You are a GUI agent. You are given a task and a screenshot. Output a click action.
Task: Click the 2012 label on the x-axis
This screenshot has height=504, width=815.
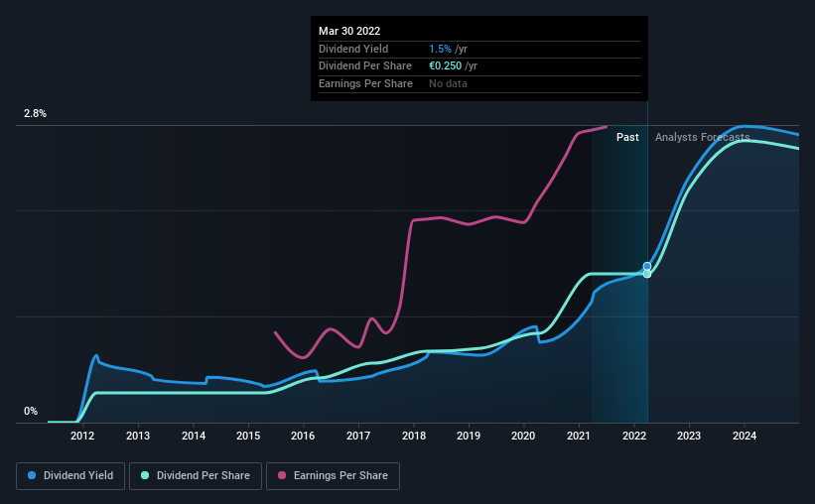click(82, 436)
